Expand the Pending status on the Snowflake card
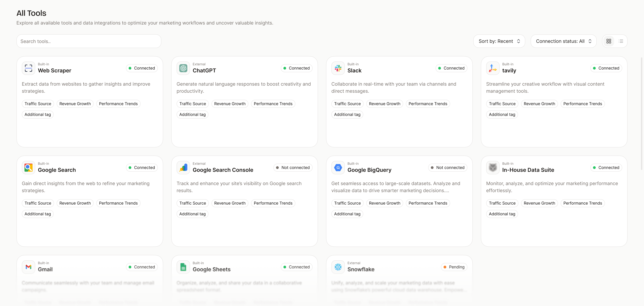The height and width of the screenshot is (306, 644). pyautogui.click(x=454, y=267)
